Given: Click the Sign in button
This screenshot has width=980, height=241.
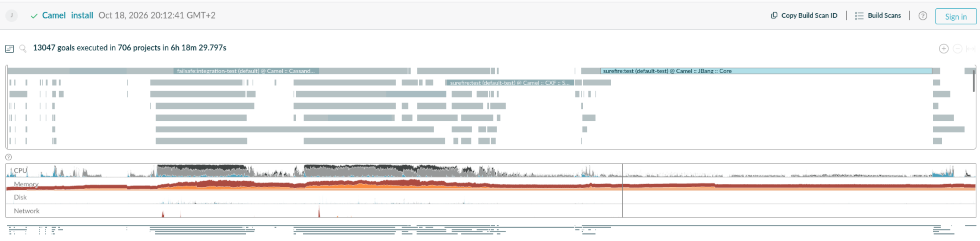Looking at the screenshot, I should point(956,16).
